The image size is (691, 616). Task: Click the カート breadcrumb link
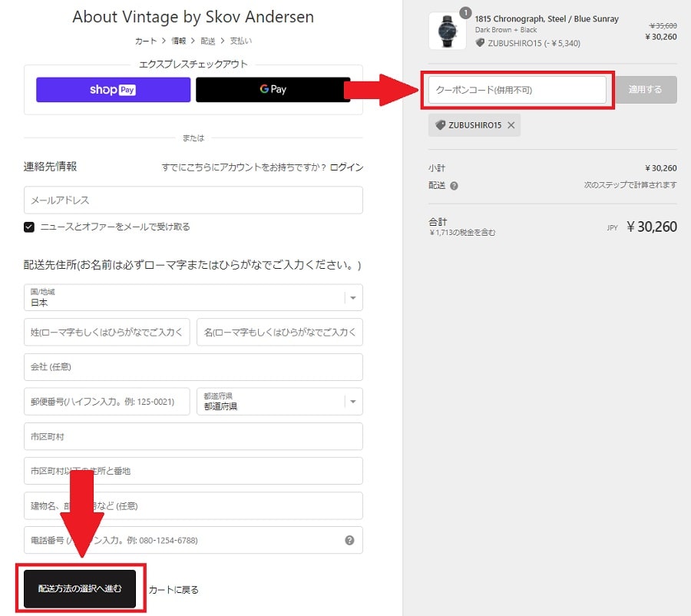click(145, 41)
